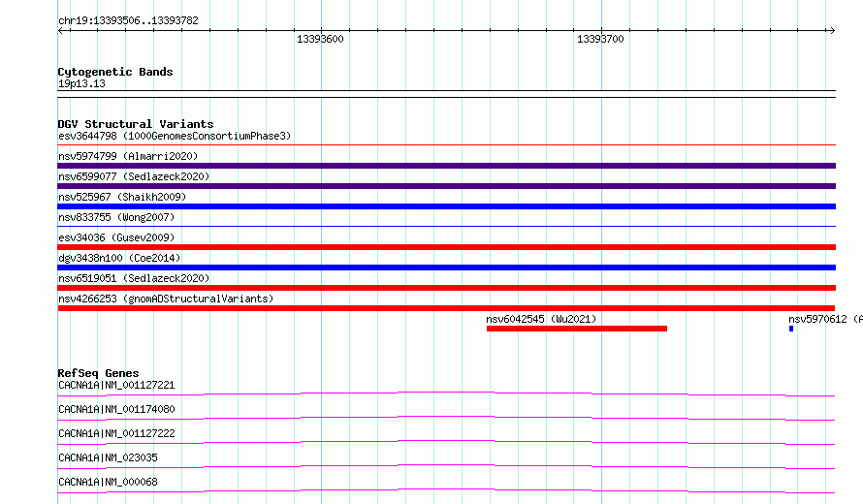Click the blue nsv525967 variant bar
Viewport: 863px width, 504px height.
point(446,206)
